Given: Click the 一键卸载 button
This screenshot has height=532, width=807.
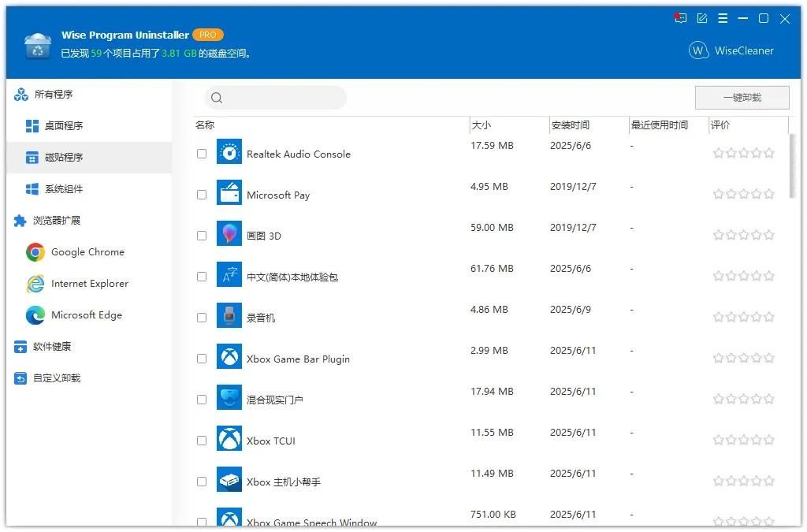Looking at the screenshot, I should coord(742,98).
